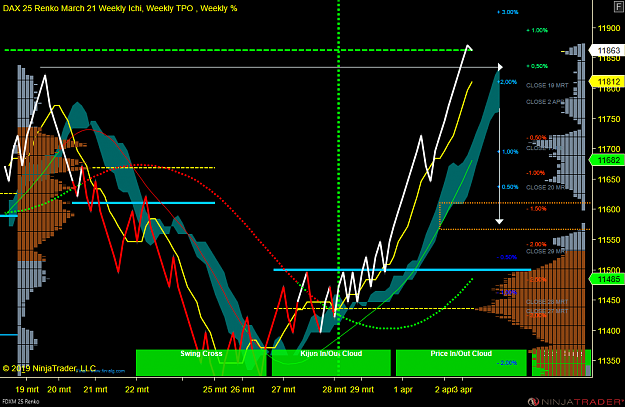Open the FDXM 25 Renko chart tab
625x407 pixels.
click(x=21, y=401)
